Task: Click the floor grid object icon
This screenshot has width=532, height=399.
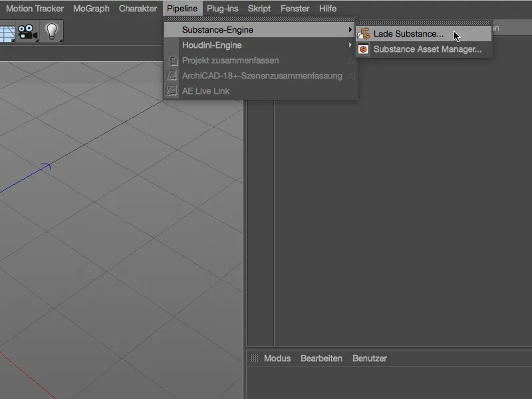Action: coord(7,32)
